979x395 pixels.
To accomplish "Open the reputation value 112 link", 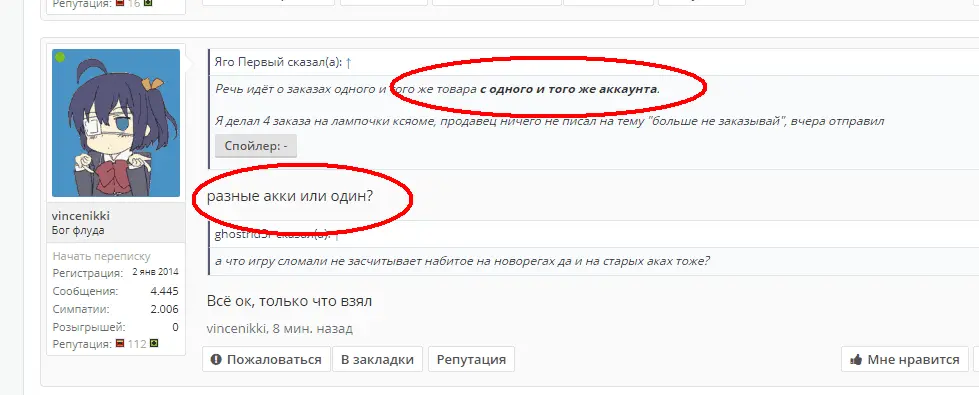I will [x=137, y=344].
